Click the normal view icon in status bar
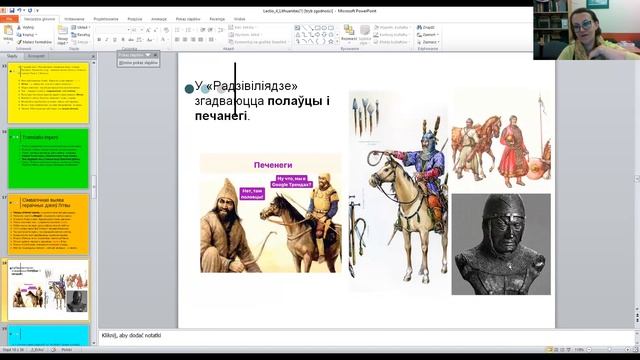This screenshot has width=640, height=360. coord(549,349)
